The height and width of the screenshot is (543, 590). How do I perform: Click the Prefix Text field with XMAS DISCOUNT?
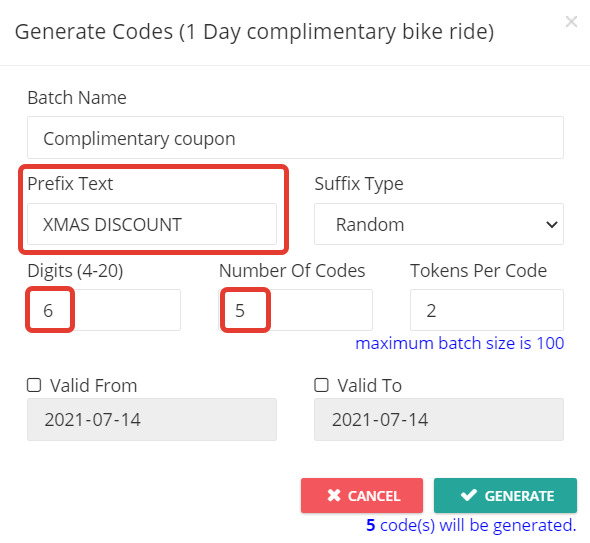coord(152,224)
